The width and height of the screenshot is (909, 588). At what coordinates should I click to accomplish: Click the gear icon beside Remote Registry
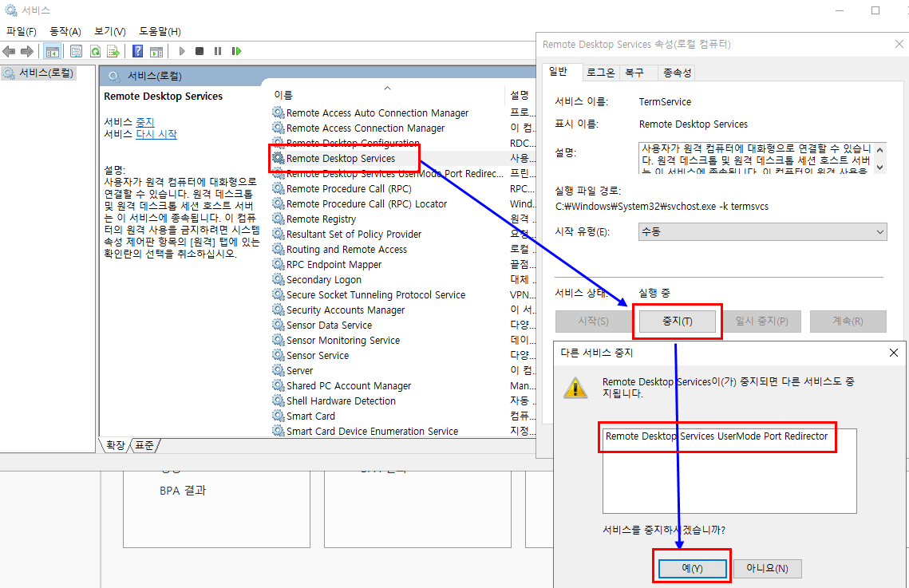pyautogui.click(x=279, y=219)
